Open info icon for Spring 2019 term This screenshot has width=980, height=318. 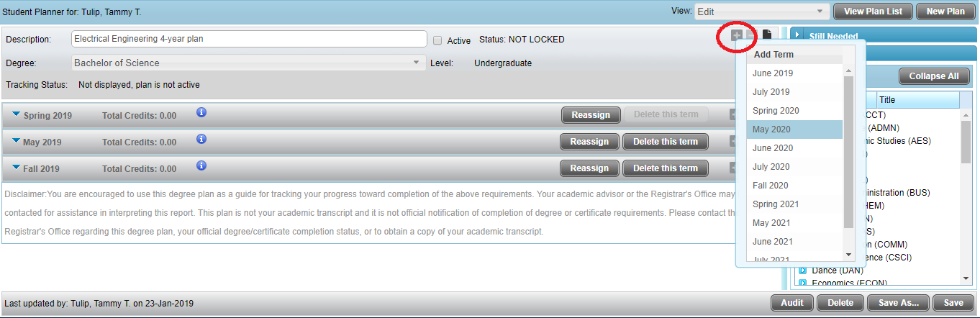[x=201, y=113]
